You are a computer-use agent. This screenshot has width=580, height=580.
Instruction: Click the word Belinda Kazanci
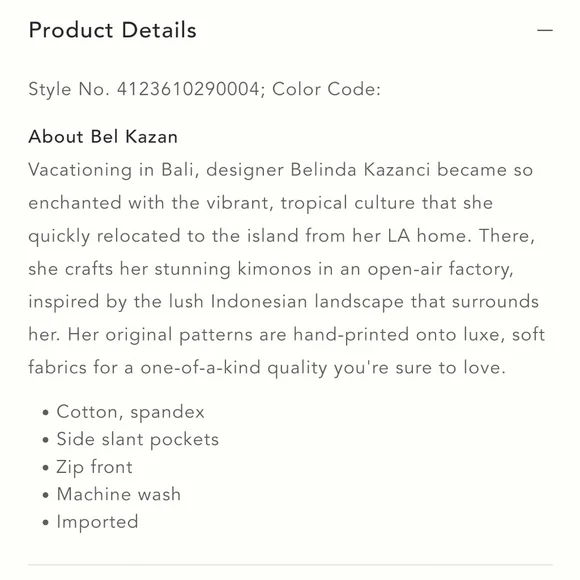[x=360, y=170]
